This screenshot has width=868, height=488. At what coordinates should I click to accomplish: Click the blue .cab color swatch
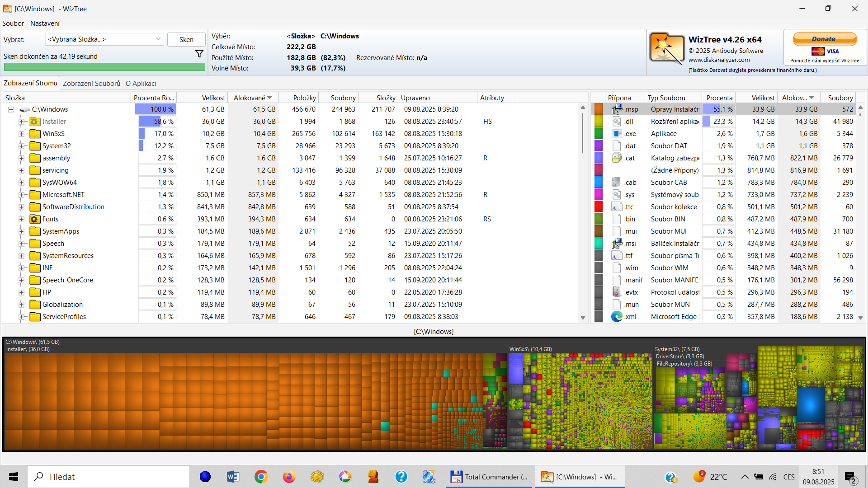click(599, 183)
